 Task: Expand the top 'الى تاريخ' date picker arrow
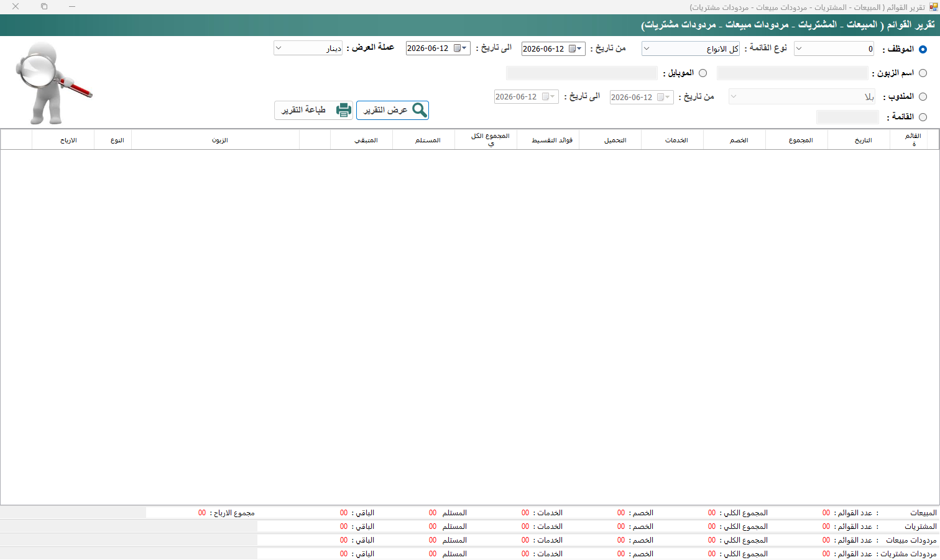point(464,48)
